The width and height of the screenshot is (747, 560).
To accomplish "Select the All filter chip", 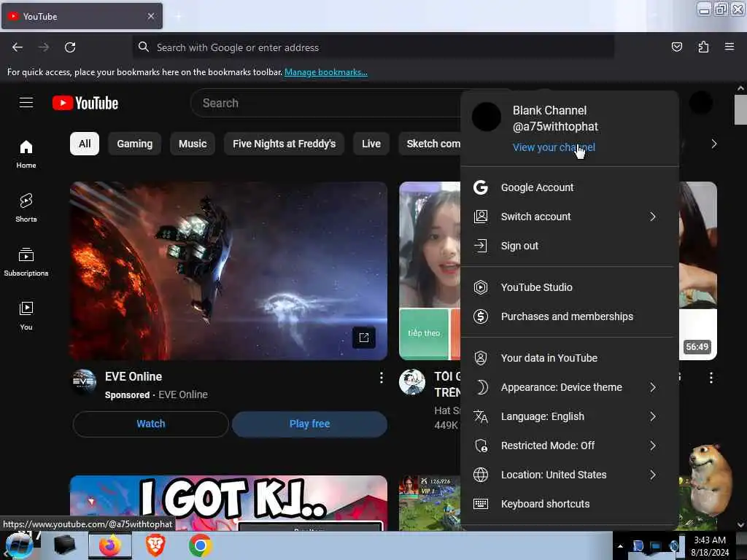I will coord(85,144).
